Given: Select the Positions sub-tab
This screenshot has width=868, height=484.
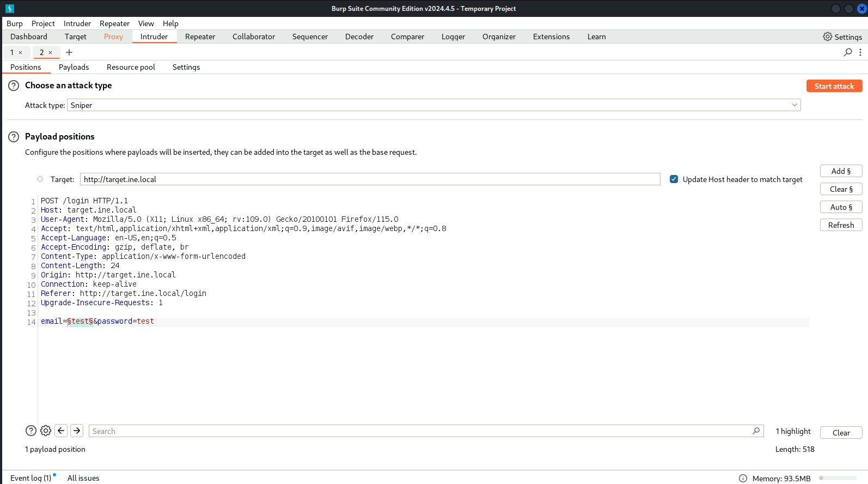Looking at the screenshot, I should [x=26, y=67].
